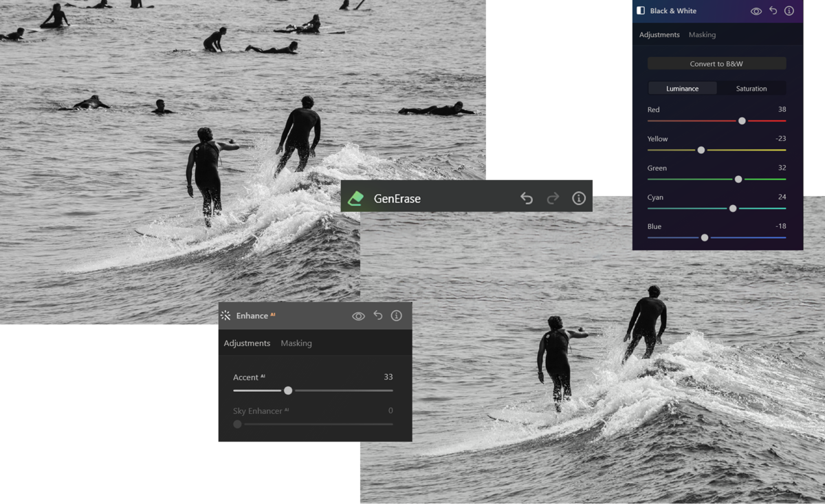Adjust the Accent slider handle
Image resolution: width=825 pixels, height=504 pixels.
pos(288,391)
